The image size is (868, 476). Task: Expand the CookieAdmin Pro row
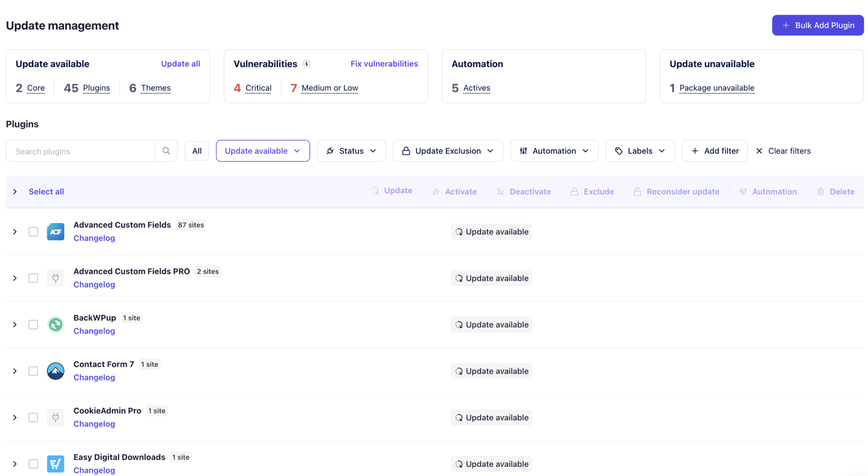pyautogui.click(x=15, y=417)
